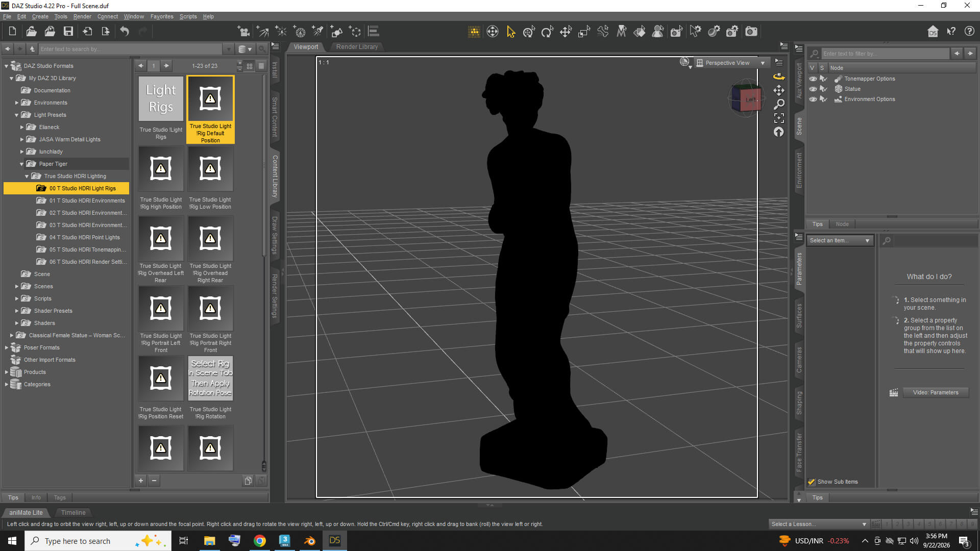Collapse the Paper Tiger folder

pyautogui.click(x=22, y=164)
